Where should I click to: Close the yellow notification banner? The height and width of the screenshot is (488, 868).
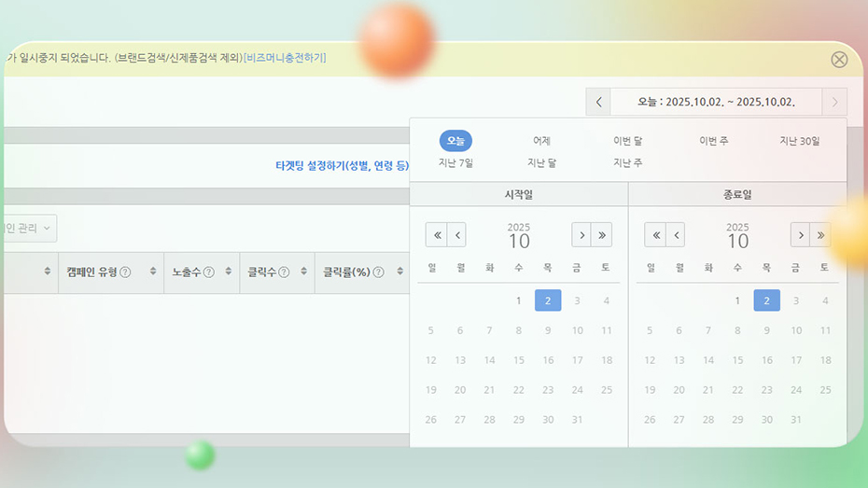coord(839,60)
